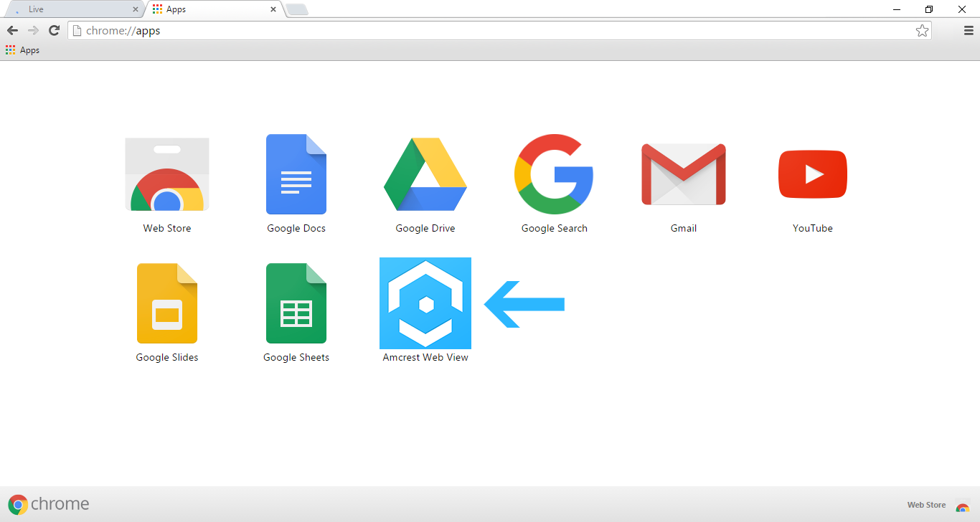Click the Apps bookmark bar shortcut
The width and height of the screenshot is (980, 522).
click(22, 50)
